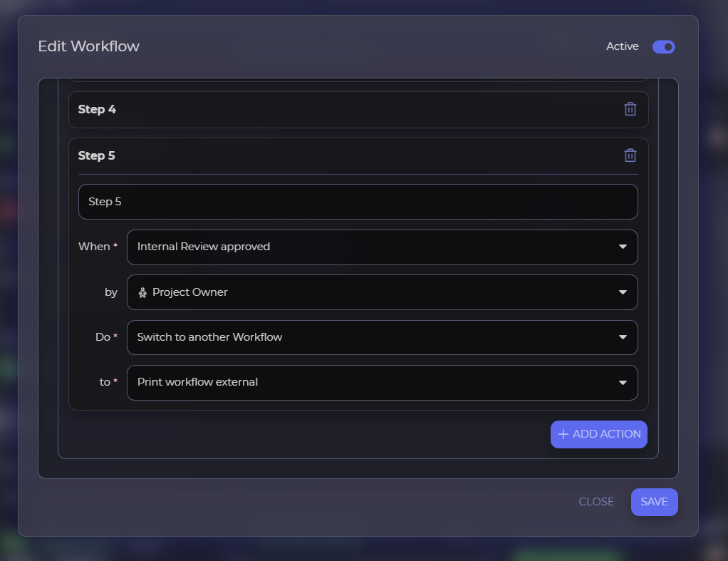
Task: Click the caret beside Print workflow external
Action: point(623,383)
